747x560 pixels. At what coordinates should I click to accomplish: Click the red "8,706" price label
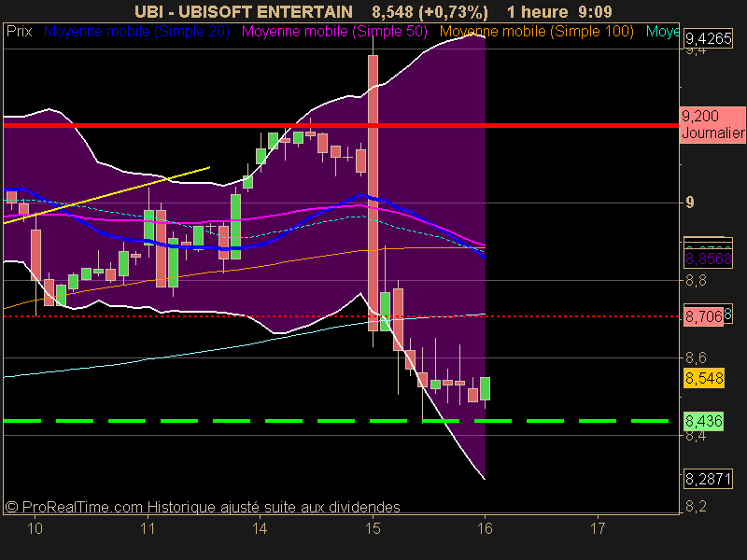tap(704, 315)
